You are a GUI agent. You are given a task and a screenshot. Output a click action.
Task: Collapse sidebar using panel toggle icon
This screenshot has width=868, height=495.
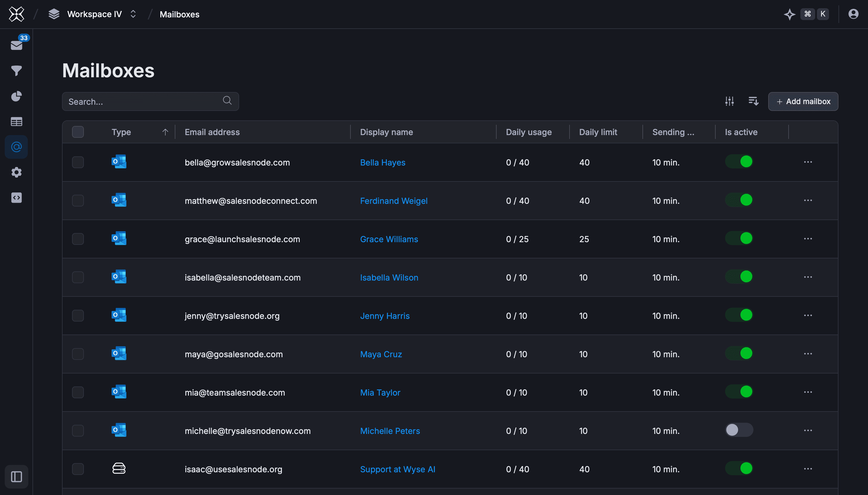(16, 477)
